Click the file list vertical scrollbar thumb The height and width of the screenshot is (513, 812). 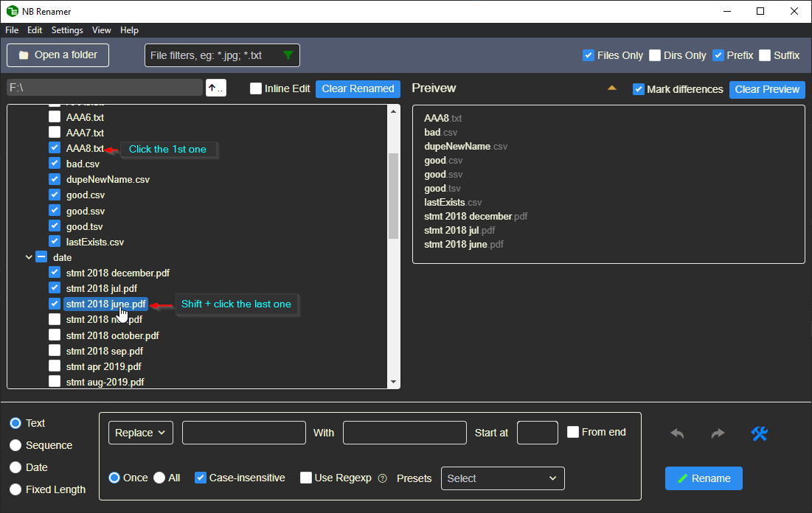393,195
